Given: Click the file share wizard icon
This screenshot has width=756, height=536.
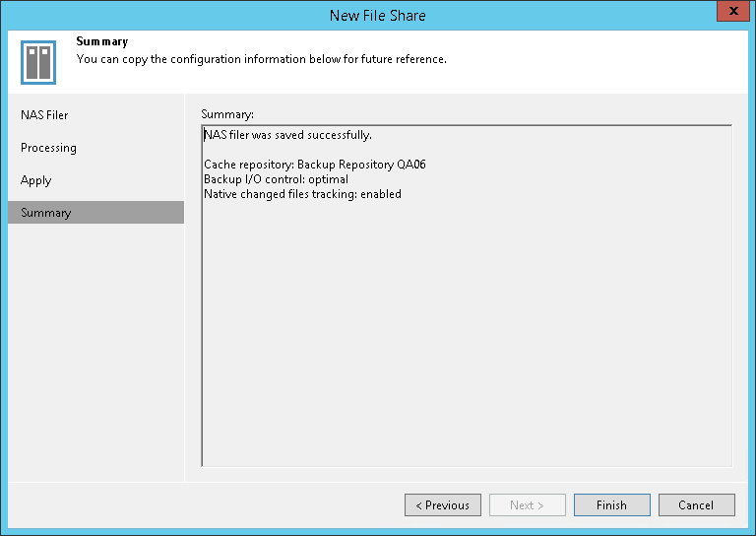Looking at the screenshot, I should (x=38, y=61).
